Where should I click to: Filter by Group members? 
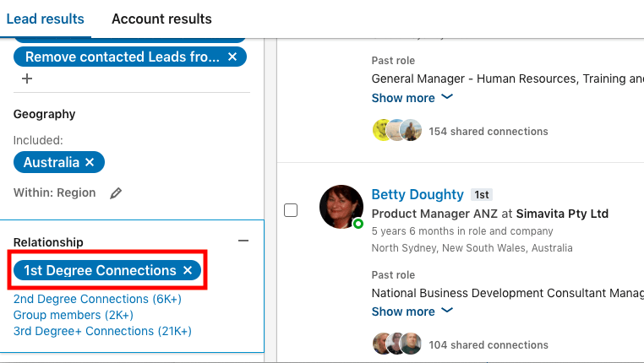pyautogui.click(x=74, y=315)
